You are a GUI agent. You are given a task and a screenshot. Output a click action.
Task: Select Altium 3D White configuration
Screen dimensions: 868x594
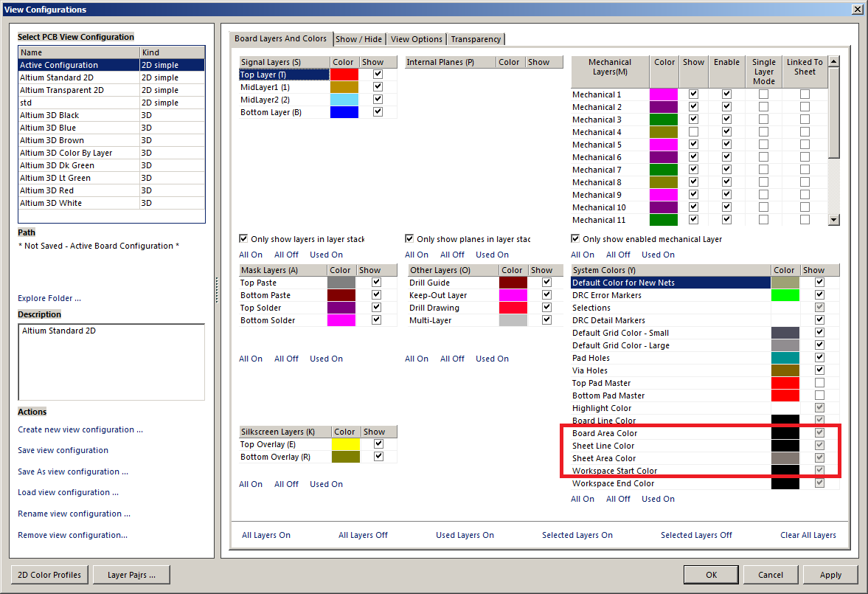coord(112,204)
